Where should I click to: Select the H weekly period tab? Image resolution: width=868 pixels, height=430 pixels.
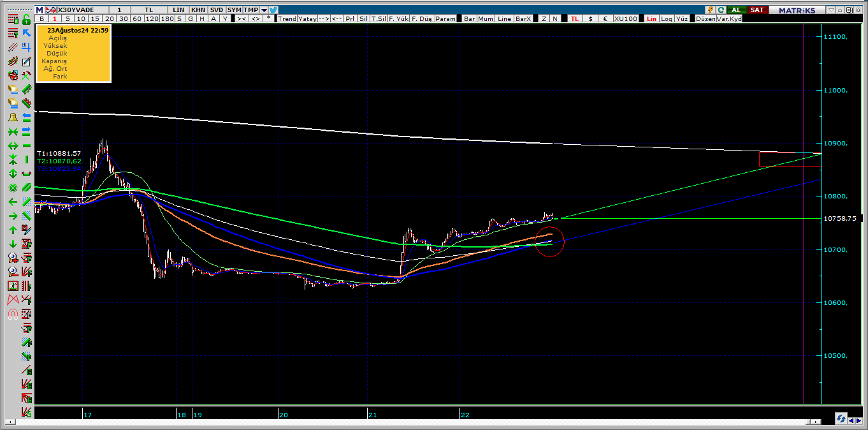click(x=202, y=19)
